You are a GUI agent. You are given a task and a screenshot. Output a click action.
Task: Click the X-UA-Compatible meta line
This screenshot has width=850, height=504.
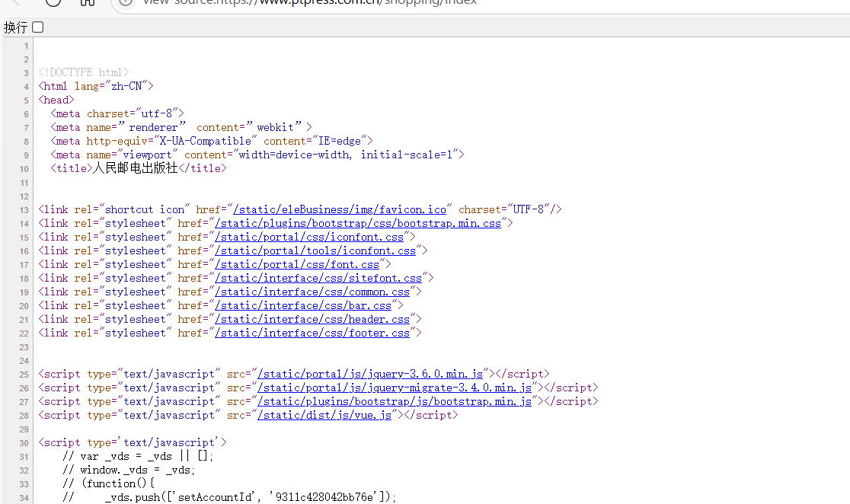click(x=212, y=141)
